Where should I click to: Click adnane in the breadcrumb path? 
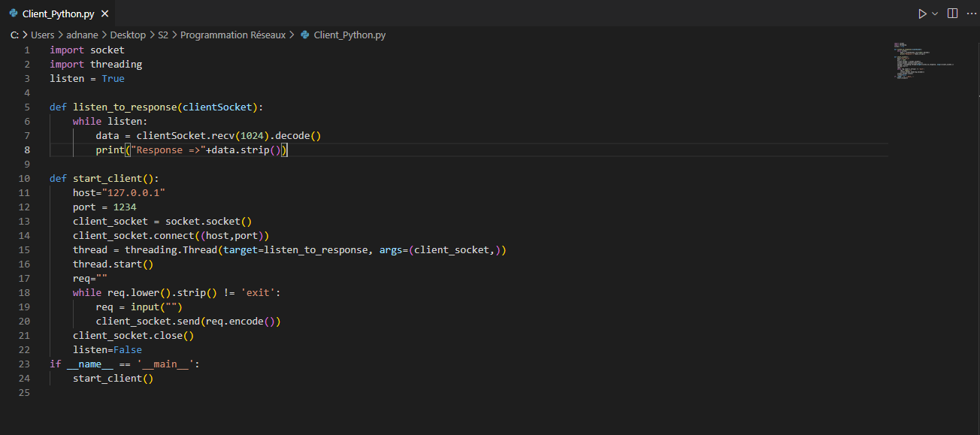point(82,35)
